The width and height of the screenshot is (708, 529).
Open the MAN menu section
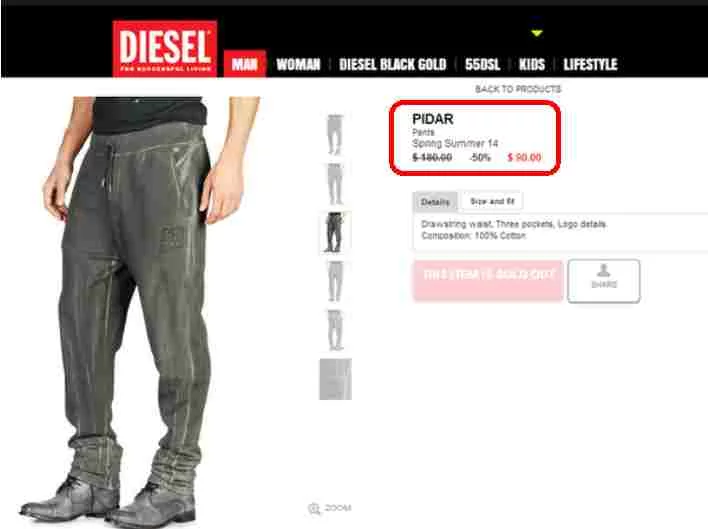pyautogui.click(x=245, y=64)
